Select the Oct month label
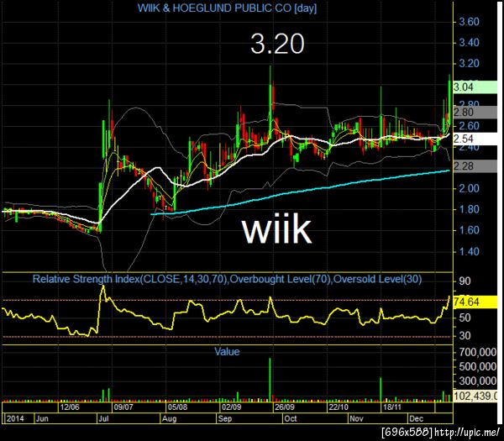Viewport: 504px width, 441px height. tap(291, 419)
